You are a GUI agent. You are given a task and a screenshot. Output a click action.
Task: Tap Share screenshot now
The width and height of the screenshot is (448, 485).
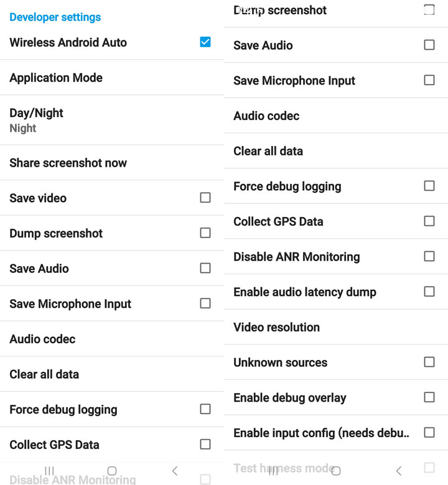[68, 163]
